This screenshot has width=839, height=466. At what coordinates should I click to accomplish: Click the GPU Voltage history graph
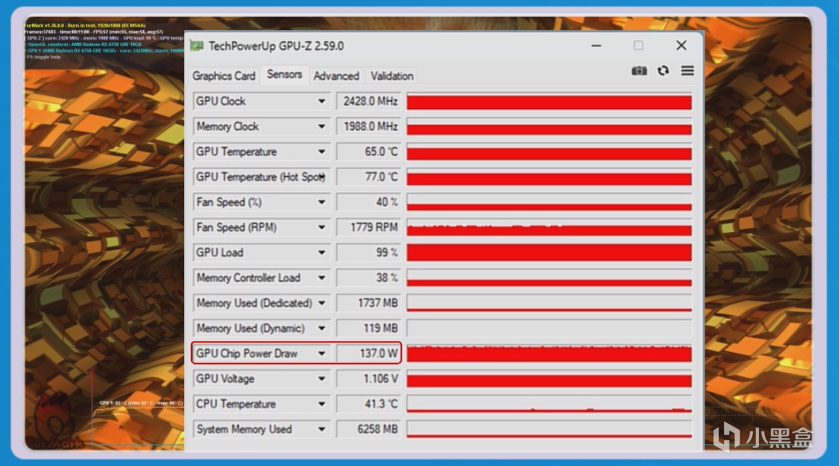549,379
